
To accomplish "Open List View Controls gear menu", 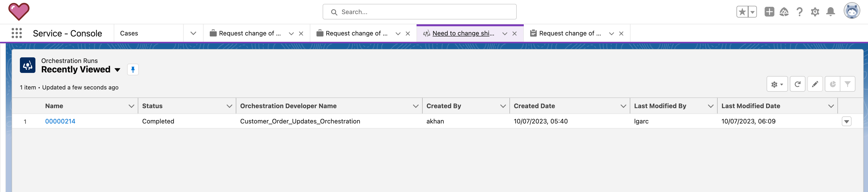I will (x=777, y=84).
